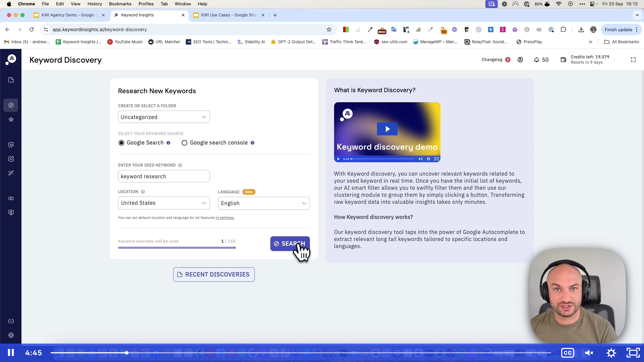Open the Location country dropdown
Image resolution: width=644 pixels, height=362 pixels.
163,203
